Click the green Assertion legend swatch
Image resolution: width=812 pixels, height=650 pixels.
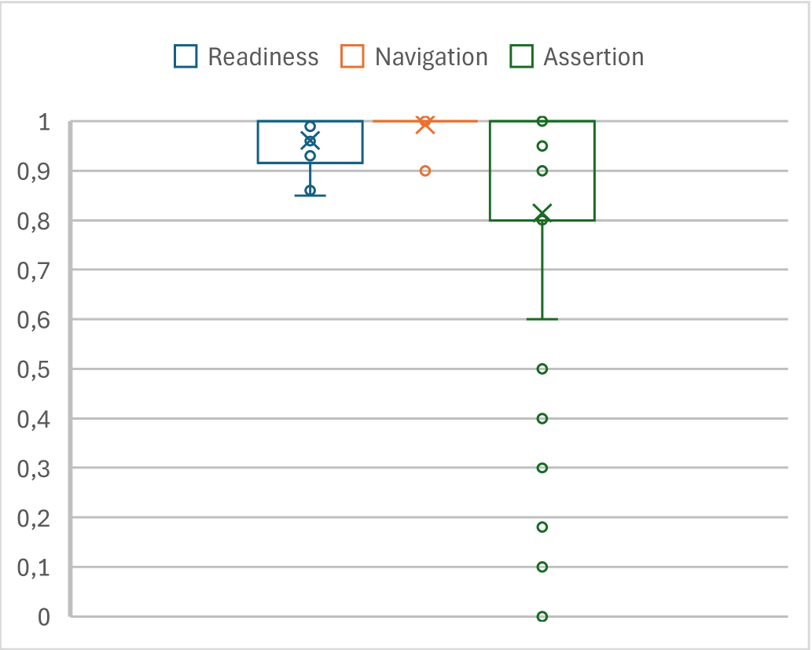point(522,57)
